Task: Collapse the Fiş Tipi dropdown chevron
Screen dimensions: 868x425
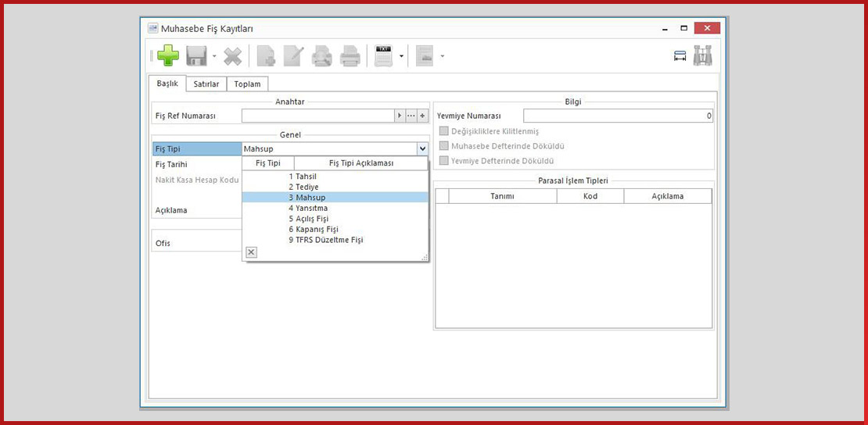Action: tap(423, 149)
